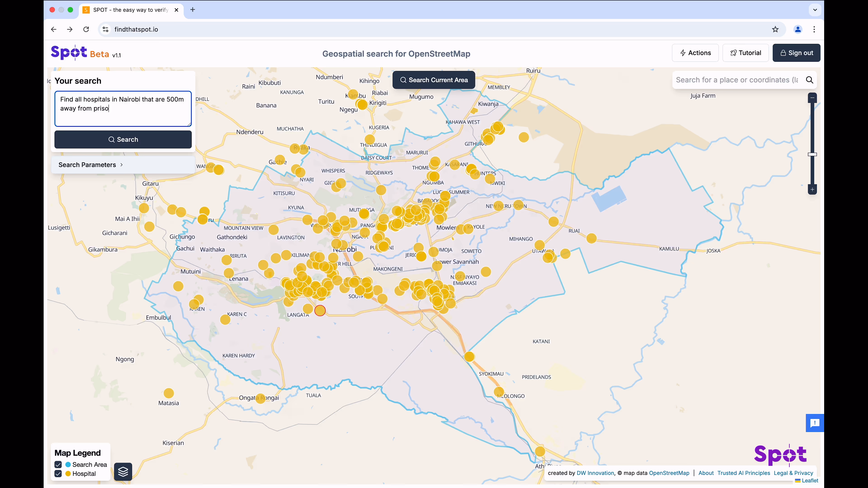Click the Hospital yellow legend swatch
Screen dimensions: 868x488
pos(68,474)
